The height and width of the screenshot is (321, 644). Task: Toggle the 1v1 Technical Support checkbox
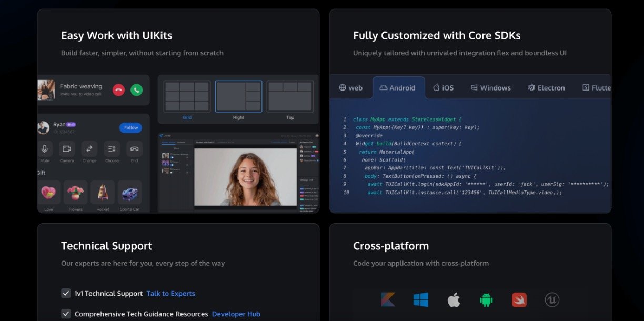(x=66, y=293)
